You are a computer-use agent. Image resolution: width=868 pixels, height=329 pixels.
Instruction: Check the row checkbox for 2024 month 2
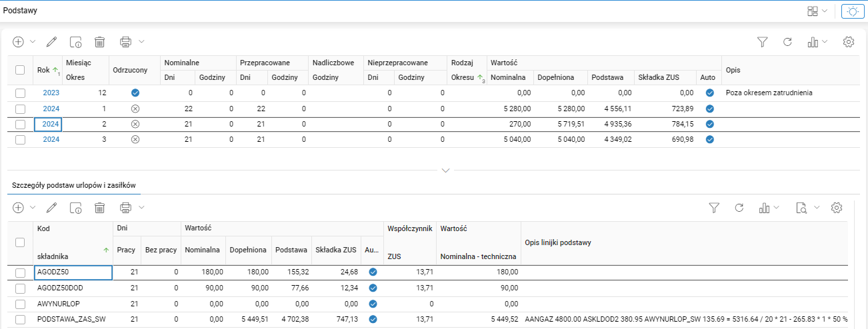21,124
